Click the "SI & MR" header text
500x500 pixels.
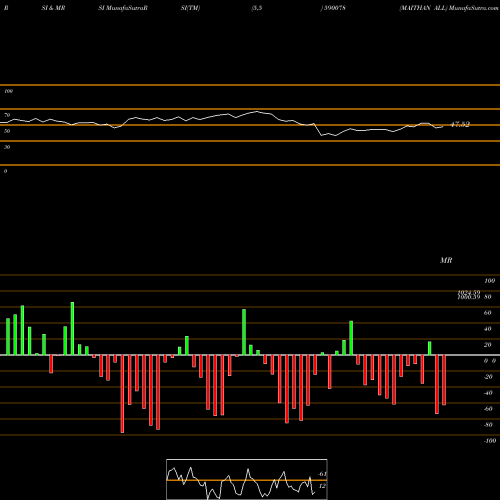(x=53, y=8)
